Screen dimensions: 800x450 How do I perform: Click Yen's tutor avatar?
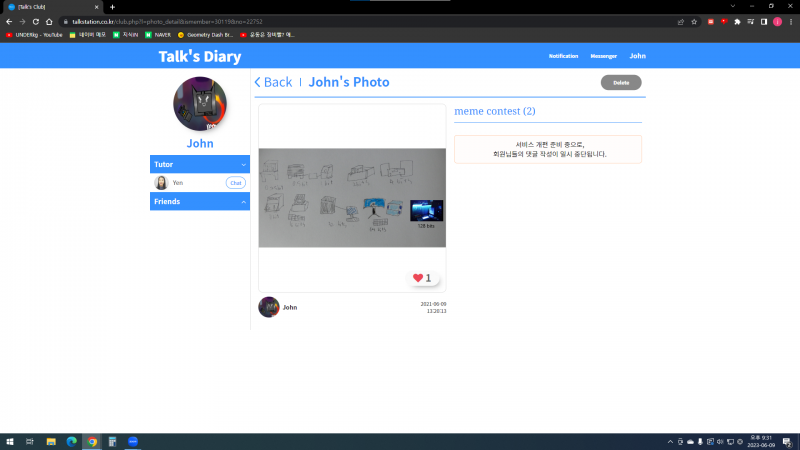click(x=161, y=183)
